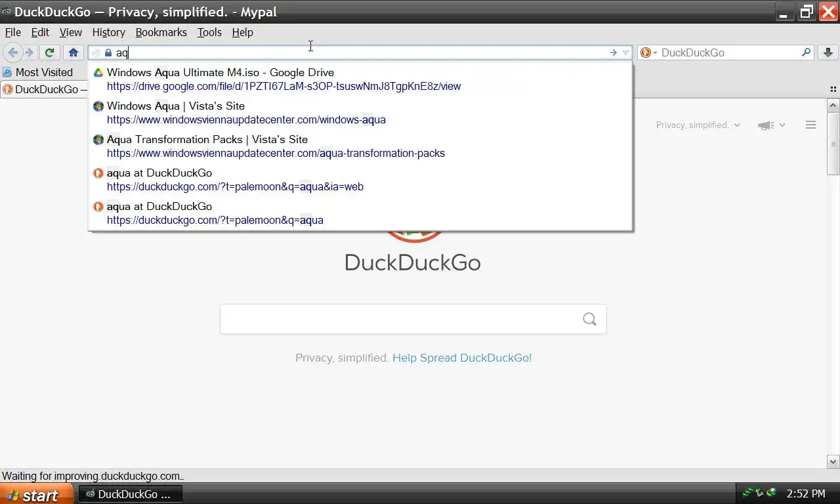
Task: Click into the address bar text field
Action: click(361, 52)
